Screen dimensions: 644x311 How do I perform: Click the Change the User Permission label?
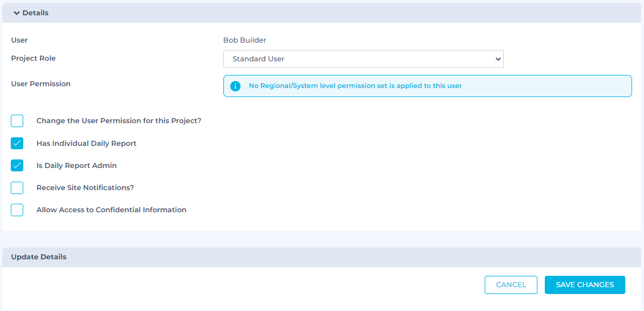pyautogui.click(x=118, y=121)
